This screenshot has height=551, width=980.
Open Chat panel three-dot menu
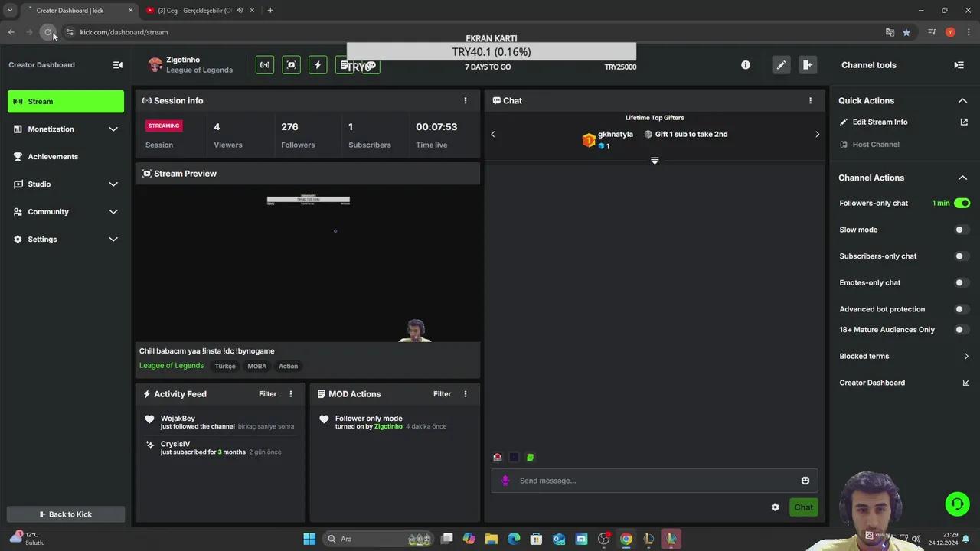click(x=810, y=100)
